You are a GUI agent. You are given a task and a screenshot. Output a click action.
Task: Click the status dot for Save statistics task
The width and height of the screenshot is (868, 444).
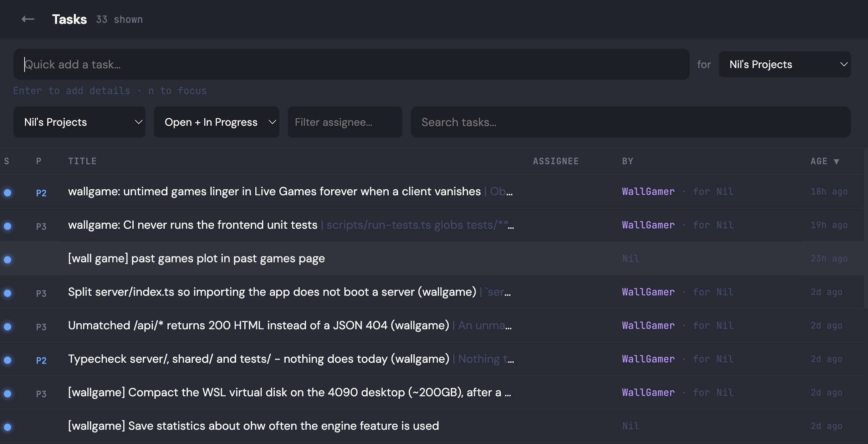coord(7,427)
